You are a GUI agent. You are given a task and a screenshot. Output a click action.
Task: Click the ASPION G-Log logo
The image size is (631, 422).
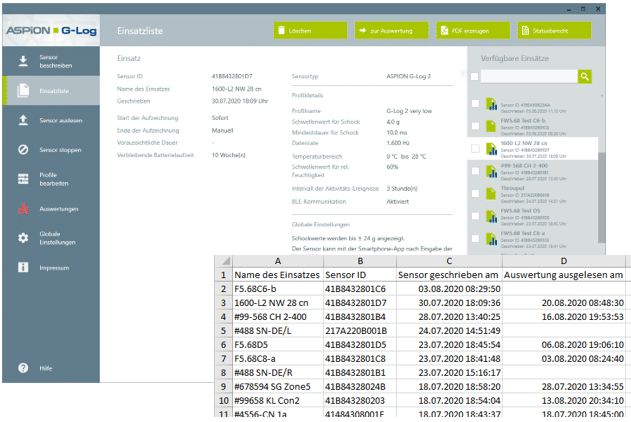point(51,31)
